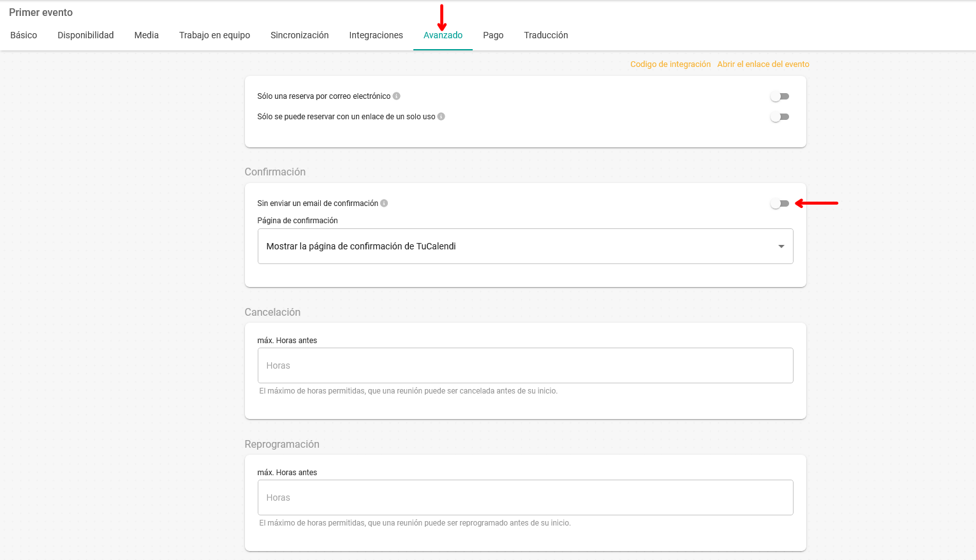The width and height of the screenshot is (976, 560).
Task: Click hint text about 'cancelada antes de su inicio'
Action: click(408, 391)
